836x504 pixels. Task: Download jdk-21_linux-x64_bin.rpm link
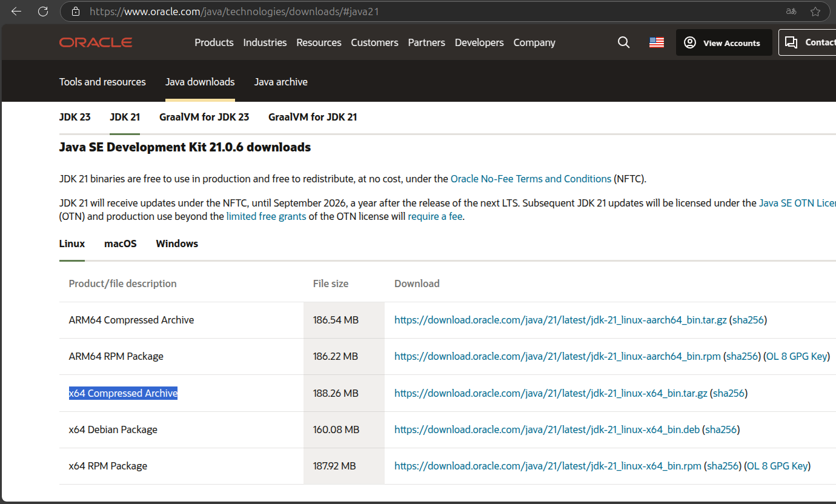(x=548, y=466)
